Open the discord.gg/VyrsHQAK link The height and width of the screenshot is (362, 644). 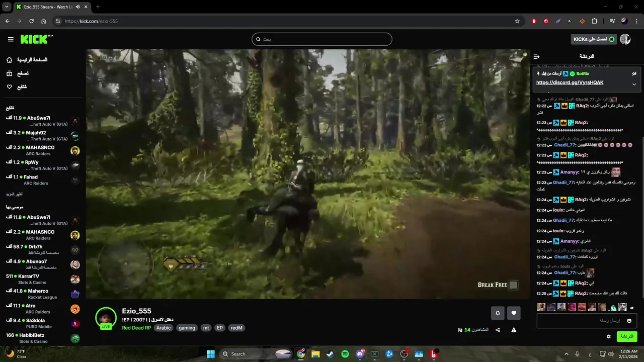(570, 82)
